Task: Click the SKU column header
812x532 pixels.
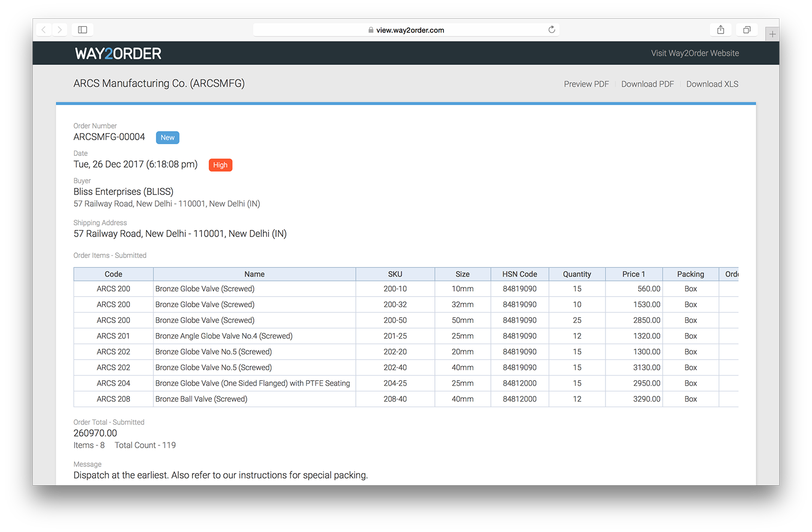Action: tap(395, 274)
